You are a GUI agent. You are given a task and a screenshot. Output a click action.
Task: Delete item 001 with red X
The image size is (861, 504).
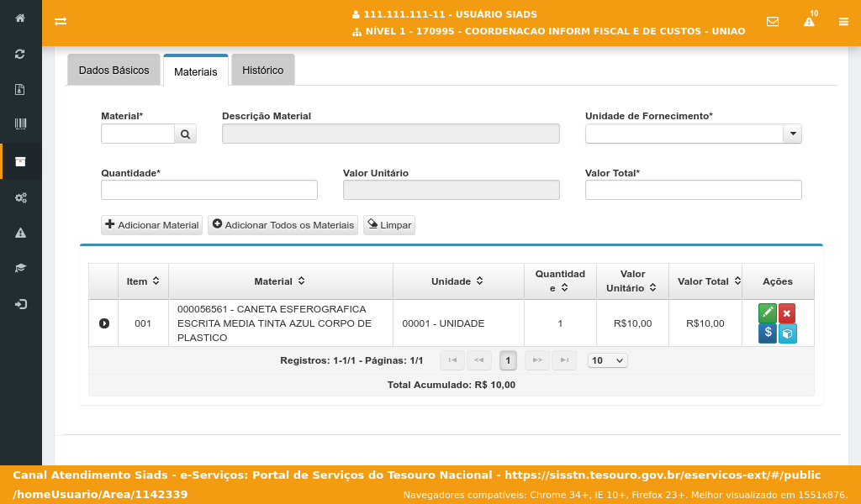point(787,313)
